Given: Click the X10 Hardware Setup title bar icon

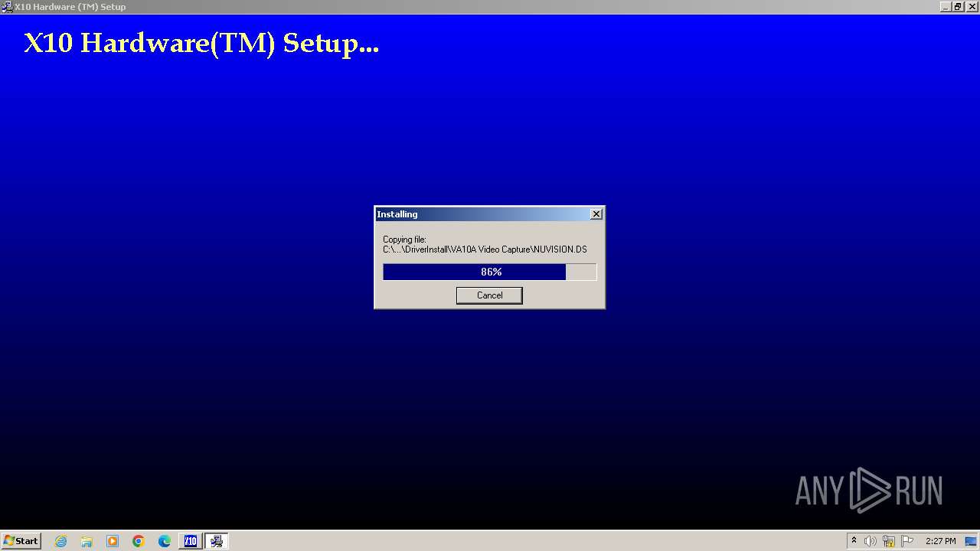Looking at the screenshot, I should pyautogui.click(x=7, y=7).
